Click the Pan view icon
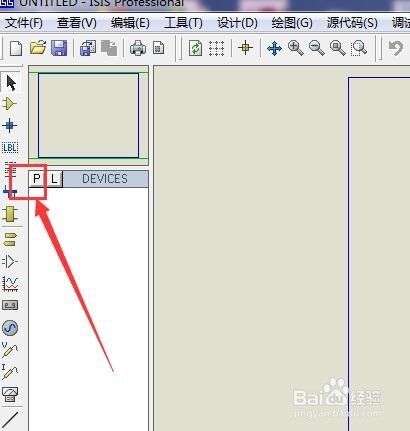Image resolution: width=410 pixels, height=431 pixels. click(x=274, y=48)
